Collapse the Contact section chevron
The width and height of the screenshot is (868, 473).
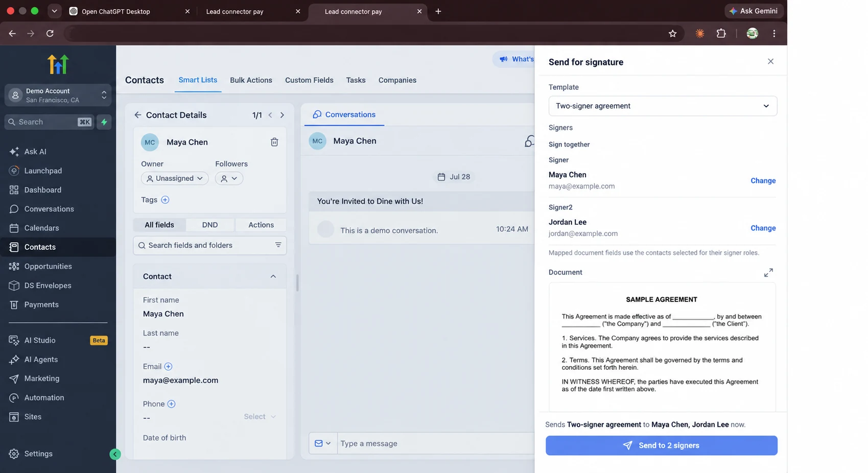[x=273, y=276]
